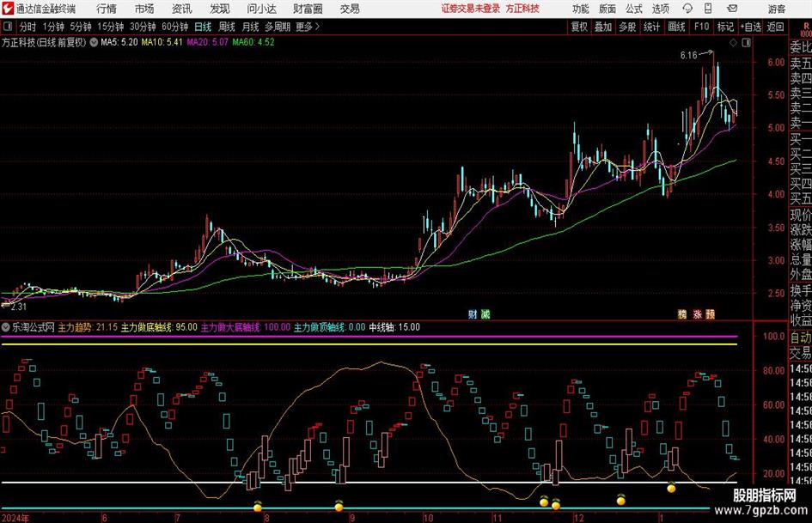Click the 主力趋势: 21.15 indicator label
This screenshot has width=812, height=523.
pos(88,327)
